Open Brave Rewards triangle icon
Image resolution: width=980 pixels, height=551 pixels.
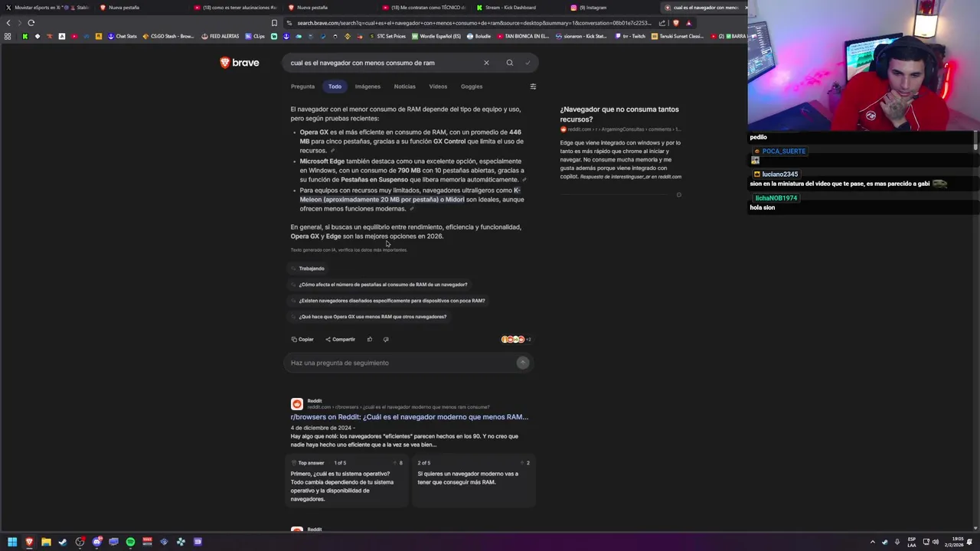pyautogui.click(x=688, y=23)
